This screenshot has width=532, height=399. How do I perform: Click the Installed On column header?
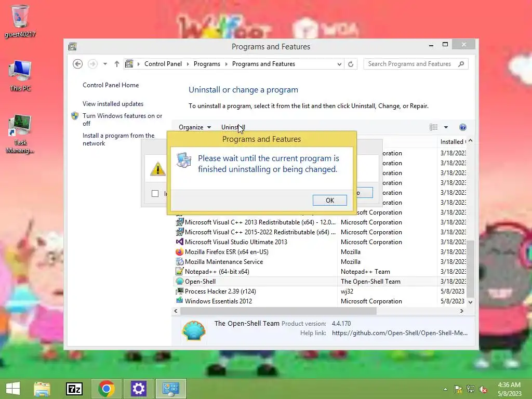tap(453, 141)
